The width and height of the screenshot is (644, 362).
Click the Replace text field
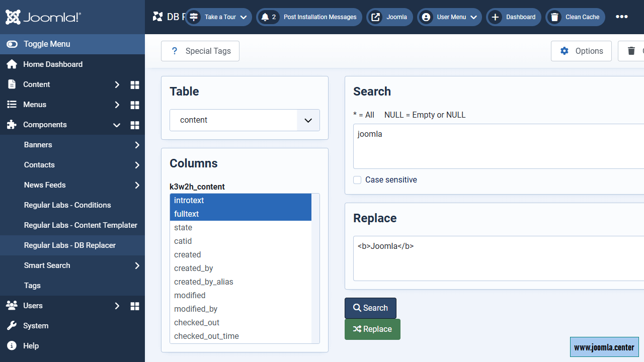pos(499,258)
